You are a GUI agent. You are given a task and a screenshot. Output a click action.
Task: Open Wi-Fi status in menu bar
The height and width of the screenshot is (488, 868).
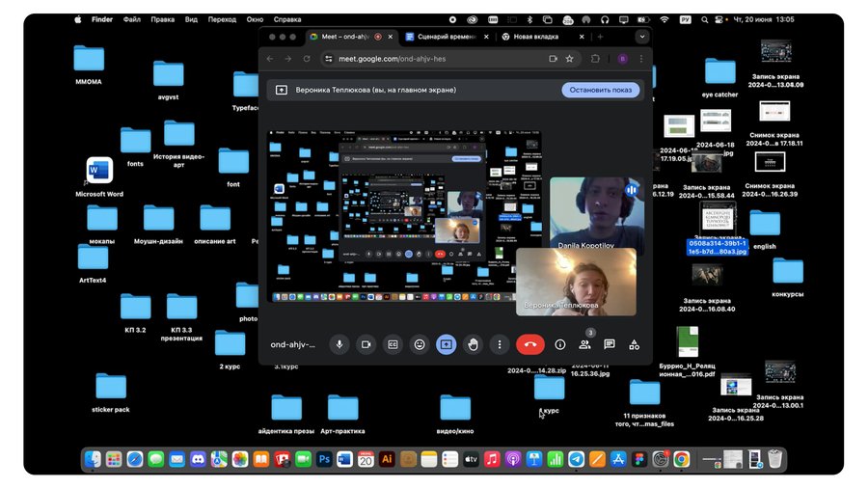[665, 19]
